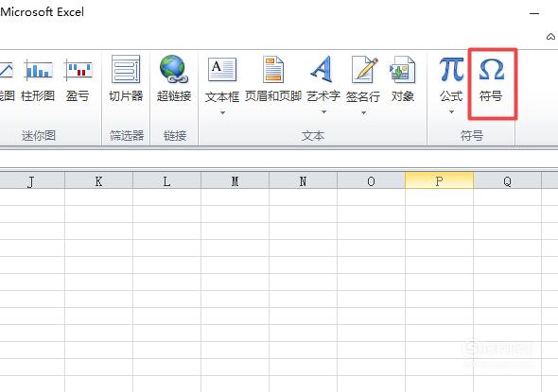Collapse the ribbon with the caret icon

(x=550, y=36)
